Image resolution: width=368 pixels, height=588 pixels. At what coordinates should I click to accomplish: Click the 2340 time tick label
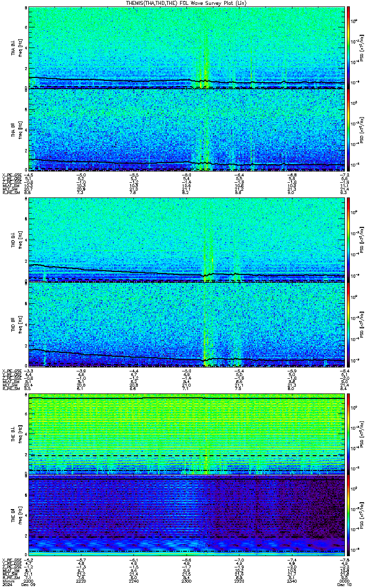point(291,581)
